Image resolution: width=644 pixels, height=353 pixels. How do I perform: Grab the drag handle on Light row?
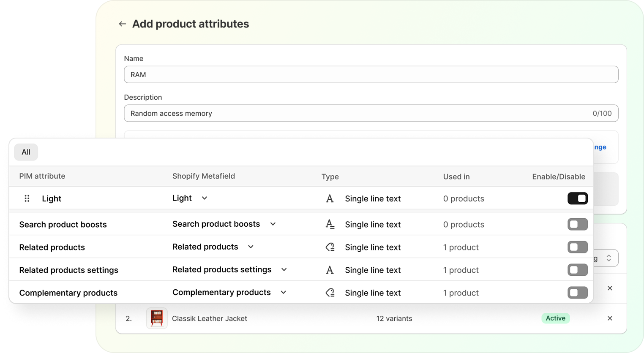[27, 198]
